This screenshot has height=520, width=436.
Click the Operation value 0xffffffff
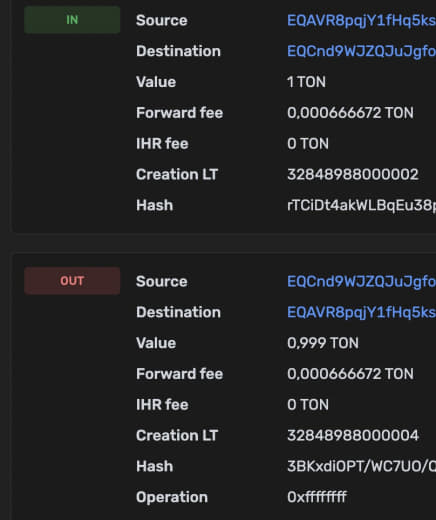pyautogui.click(x=317, y=497)
